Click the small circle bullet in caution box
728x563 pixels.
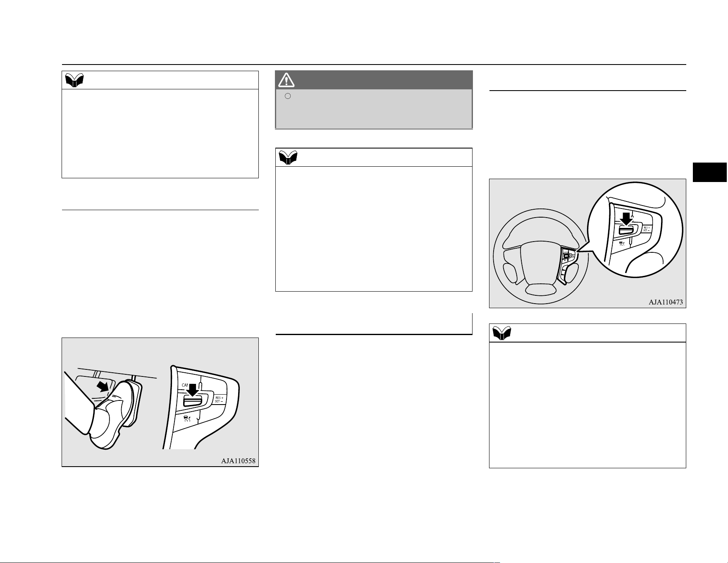point(288,96)
